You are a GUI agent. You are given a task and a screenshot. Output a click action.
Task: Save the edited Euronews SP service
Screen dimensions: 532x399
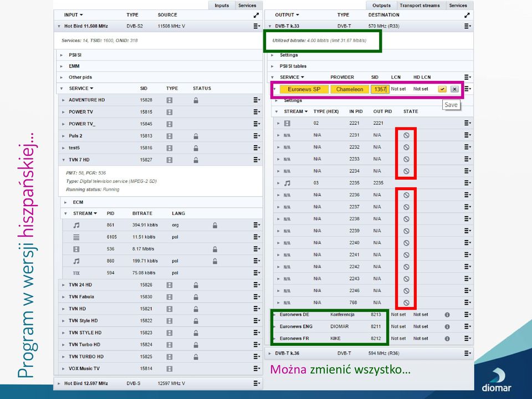click(442, 89)
